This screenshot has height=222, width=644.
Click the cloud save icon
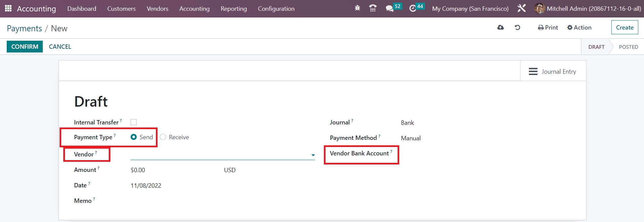click(501, 28)
